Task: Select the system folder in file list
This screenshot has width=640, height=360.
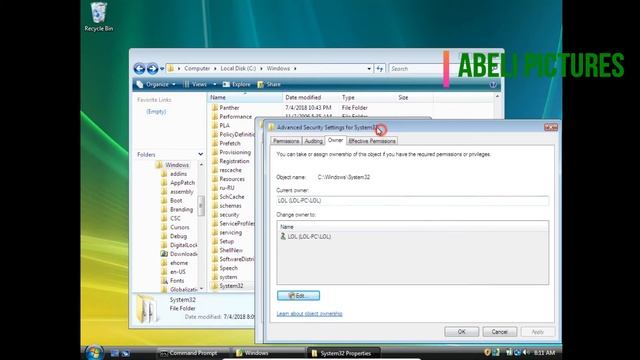Action: (x=224, y=277)
